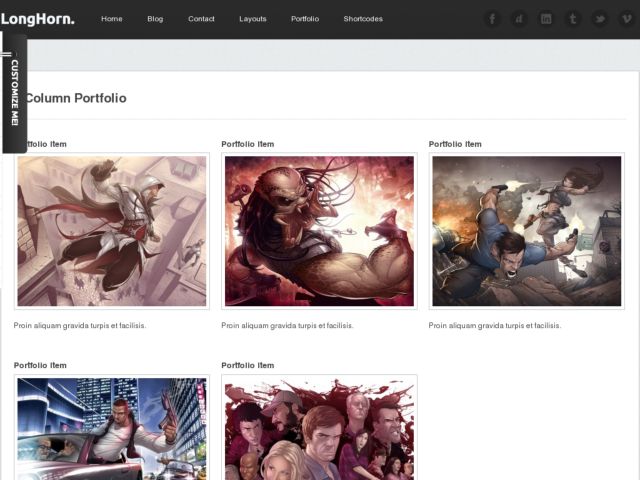Open the Blog menu item
The width and height of the screenshot is (640, 480).
pyautogui.click(x=155, y=19)
